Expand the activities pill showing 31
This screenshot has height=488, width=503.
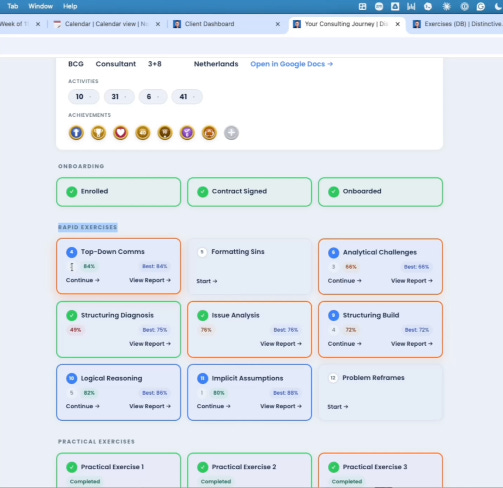click(x=119, y=97)
